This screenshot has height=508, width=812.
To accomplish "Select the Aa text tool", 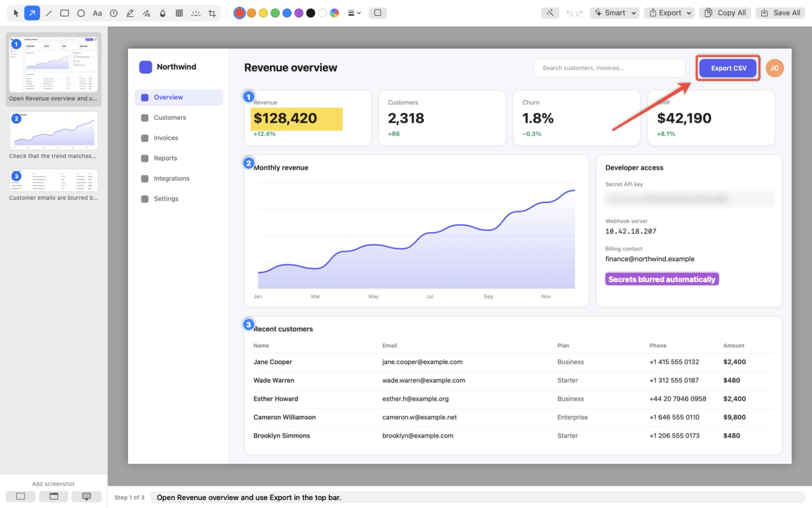I will pyautogui.click(x=97, y=13).
